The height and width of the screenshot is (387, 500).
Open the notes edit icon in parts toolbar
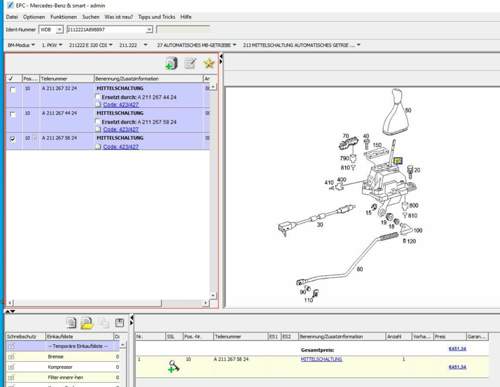(190, 63)
